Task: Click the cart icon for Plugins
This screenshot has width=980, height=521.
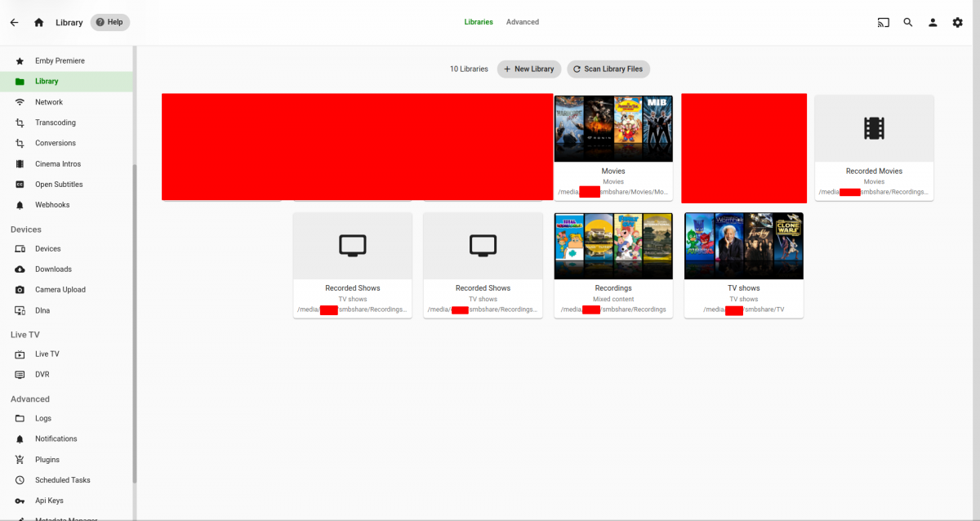Action: click(20, 460)
